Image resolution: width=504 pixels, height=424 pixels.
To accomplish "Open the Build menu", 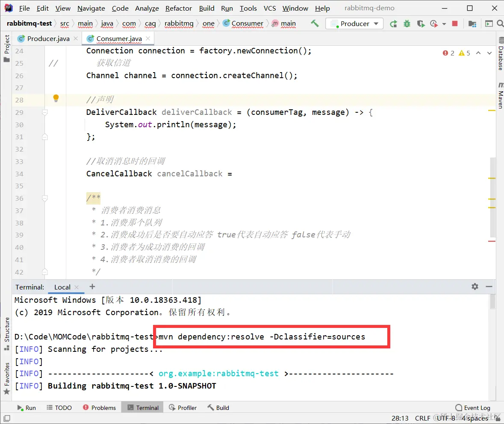I will tap(206, 9).
